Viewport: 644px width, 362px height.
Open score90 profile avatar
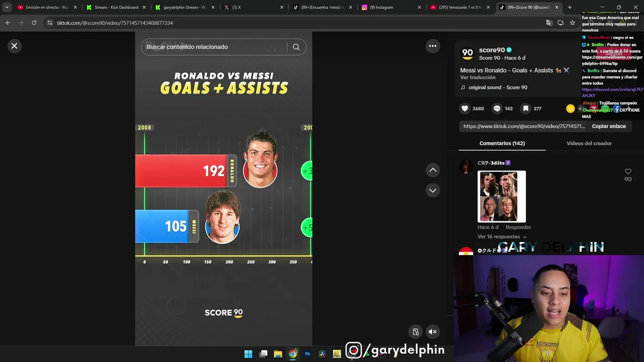[x=467, y=53]
